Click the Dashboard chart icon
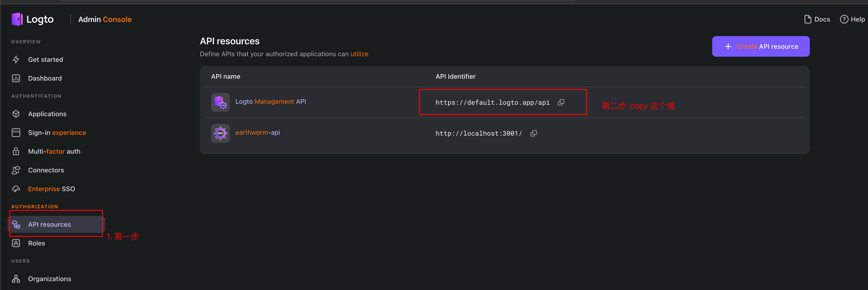Viewport: 868px width, 290px height. click(x=16, y=78)
